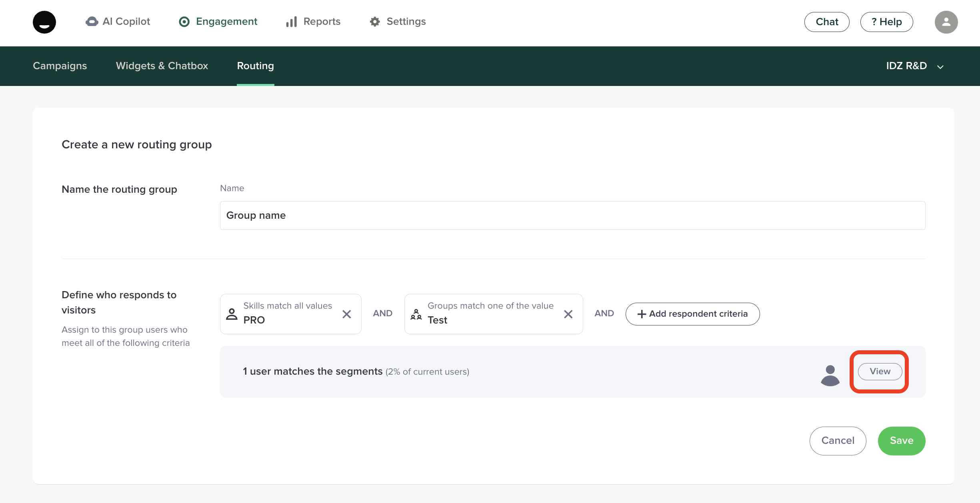Viewport: 980px width, 503px height.
Task: Click Add respondent criteria button
Action: 692,314
